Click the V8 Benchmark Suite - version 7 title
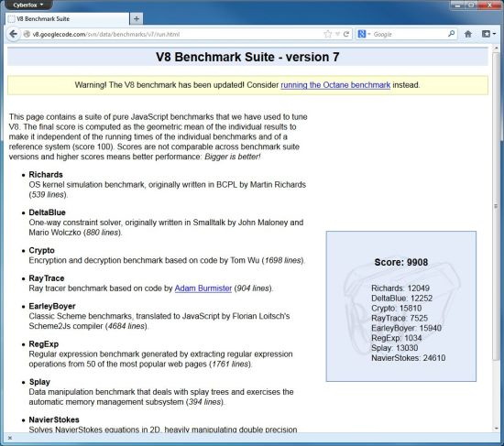 (247, 57)
